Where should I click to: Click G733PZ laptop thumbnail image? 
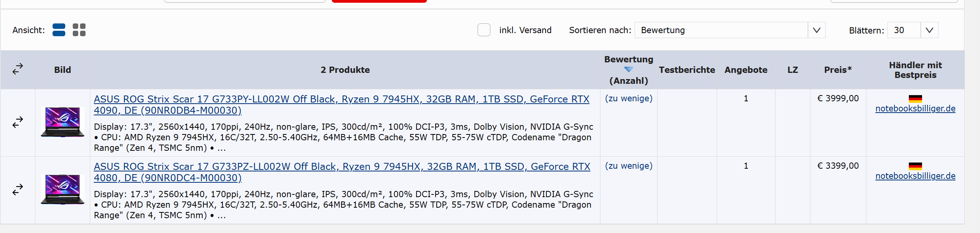[62, 190]
